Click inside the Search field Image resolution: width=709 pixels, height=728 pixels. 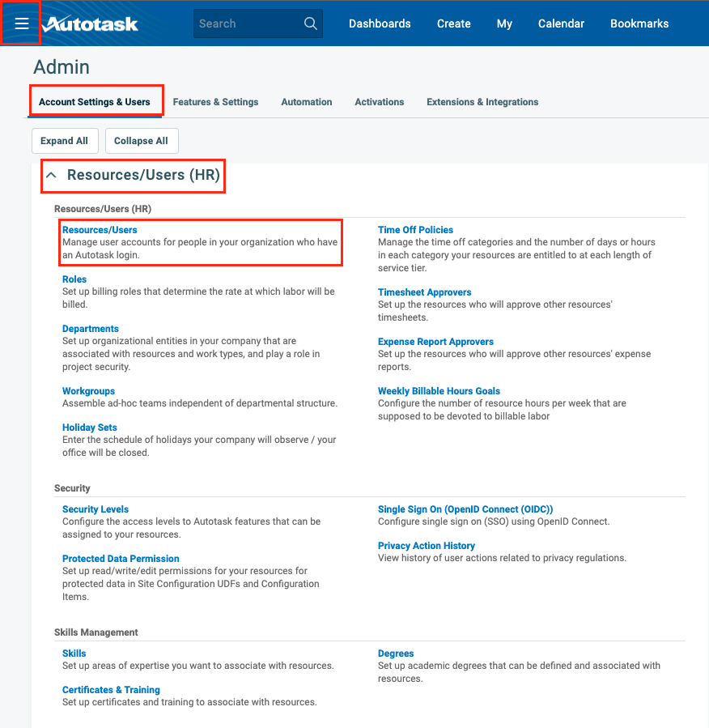click(x=243, y=23)
